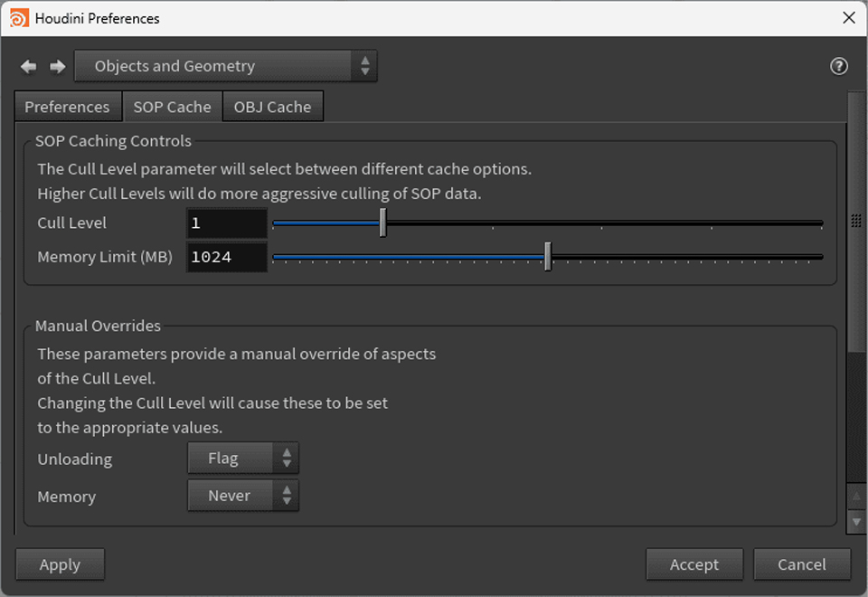Image resolution: width=868 pixels, height=597 pixels.
Task: Click the Cull Level slider handle
Action: [x=382, y=223]
